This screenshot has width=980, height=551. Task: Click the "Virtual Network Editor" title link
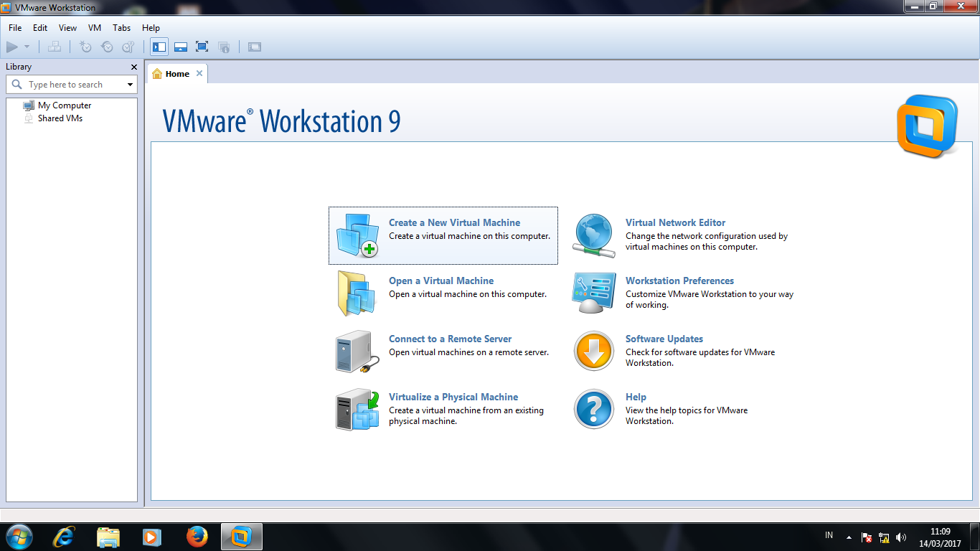tap(675, 222)
